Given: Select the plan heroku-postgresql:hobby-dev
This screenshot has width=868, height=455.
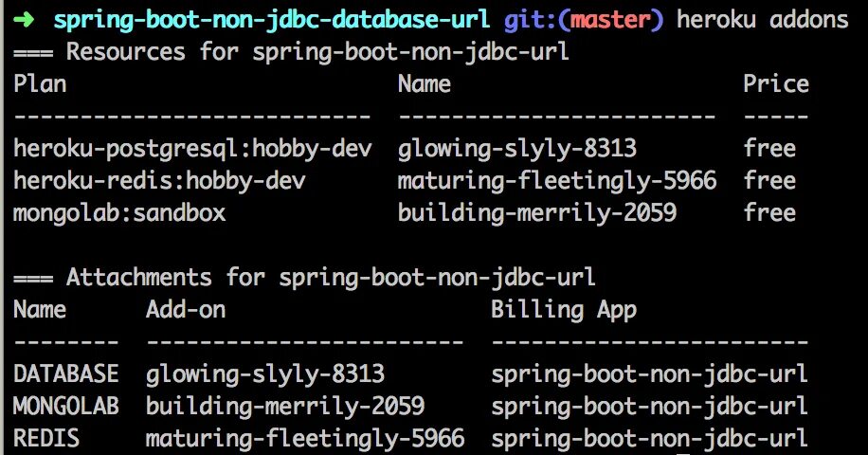Looking at the screenshot, I should (x=192, y=148).
